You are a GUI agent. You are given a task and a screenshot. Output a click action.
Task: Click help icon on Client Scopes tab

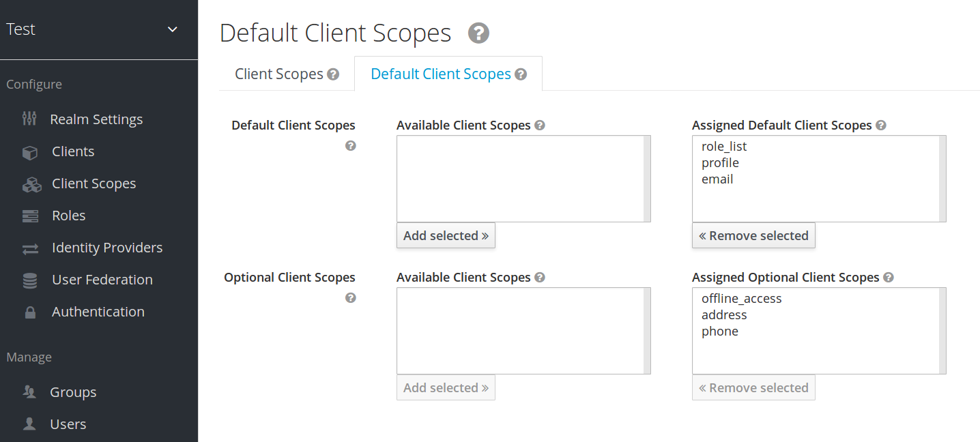click(x=333, y=74)
